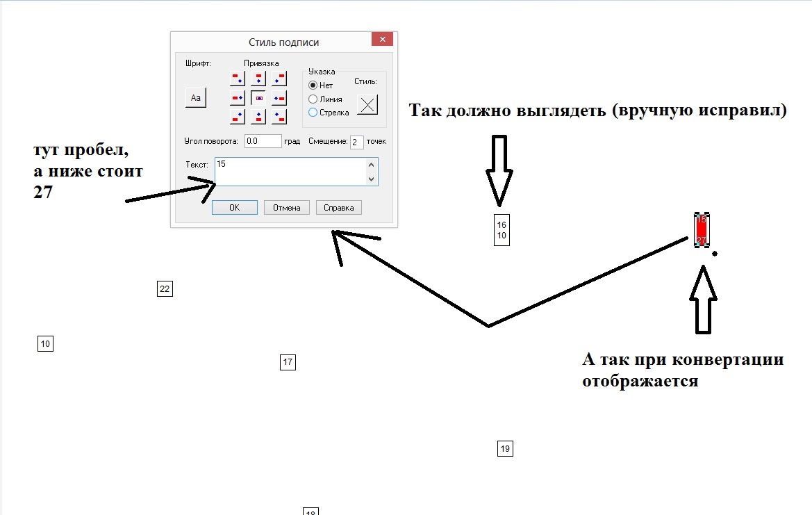This screenshot has width=812, height=515.
Task: Confirm changes with the OK button
Action: 234,206
